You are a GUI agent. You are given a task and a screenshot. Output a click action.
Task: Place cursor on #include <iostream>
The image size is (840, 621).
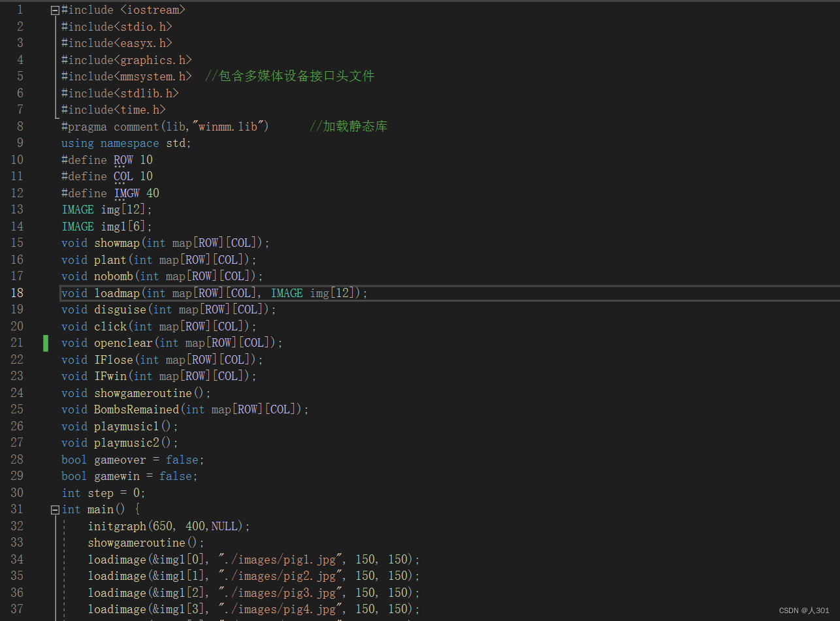(123, 10)
